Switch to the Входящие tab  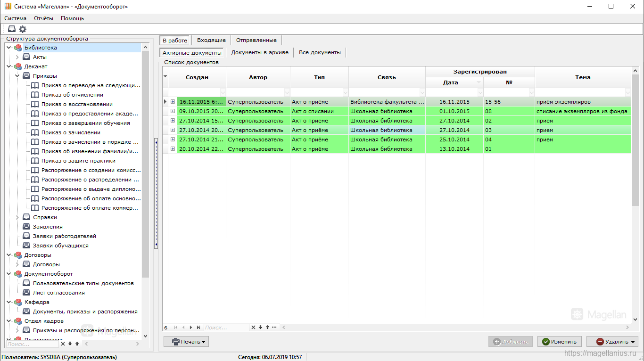(211, 40)
